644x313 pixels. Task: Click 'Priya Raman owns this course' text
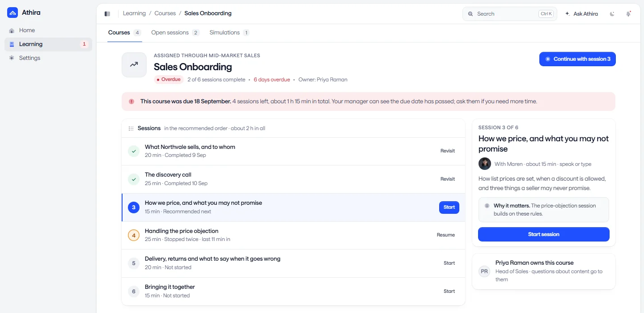tap(534, 263)
